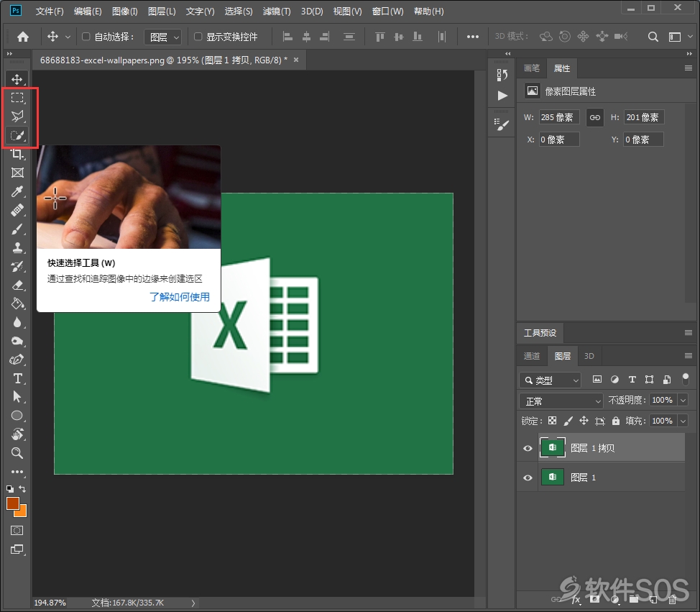The width and height of the screenshot is (700, 612).
Task: Enable the 自动选择 checkbox
Action: (86, 37)
